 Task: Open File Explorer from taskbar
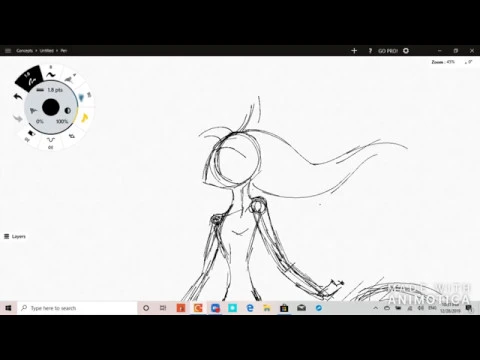pyautogui.click(x=267, y=308)
